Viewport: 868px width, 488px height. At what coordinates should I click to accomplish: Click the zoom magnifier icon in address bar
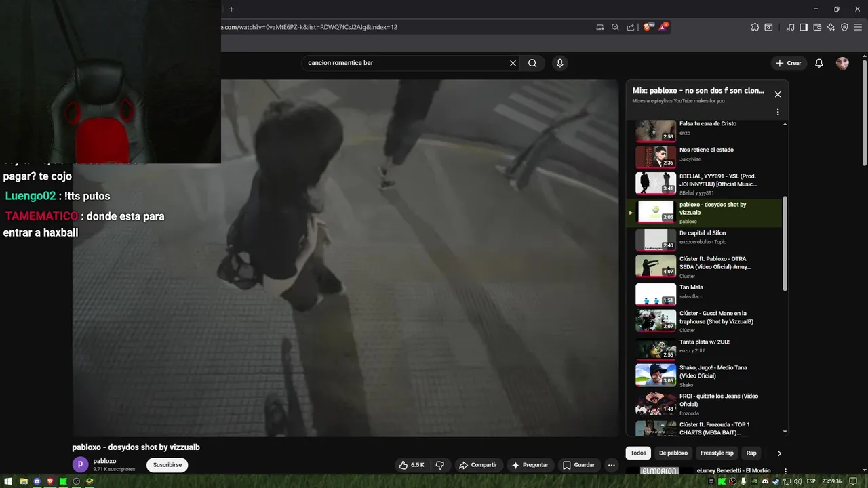coord(615,27)
